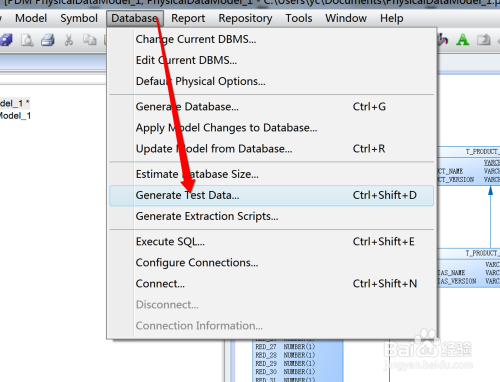Viewport: 500px width, 382px height.
Task: Open the Symbol menu
Action: pyautogui.click(x=79, y=18)
